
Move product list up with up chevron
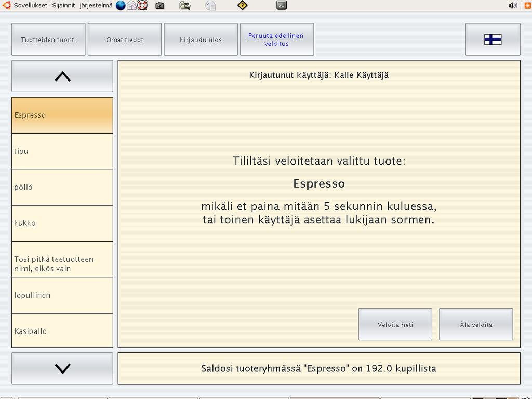click(x=62, y=76)
